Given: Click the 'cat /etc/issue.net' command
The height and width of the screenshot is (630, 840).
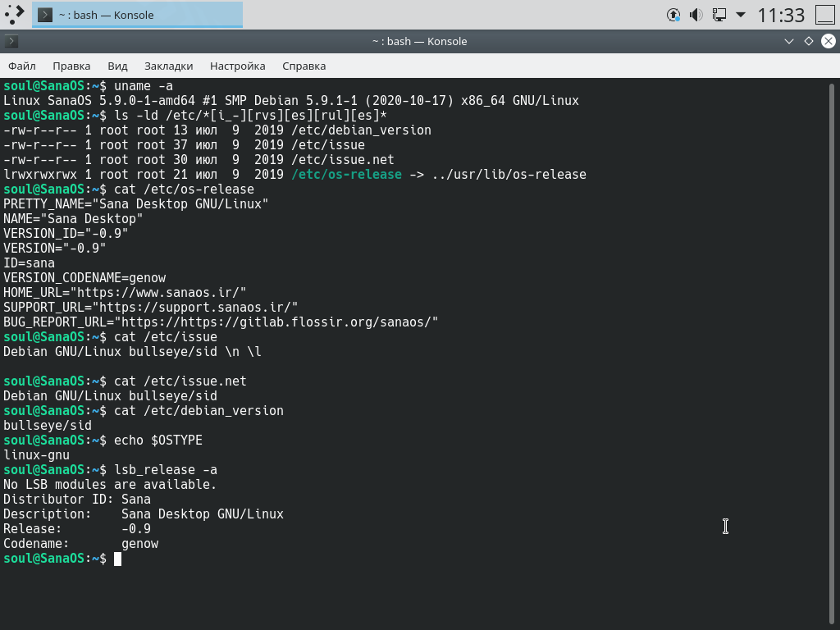Looking at the screenshot, I should [x=180, y=381].
